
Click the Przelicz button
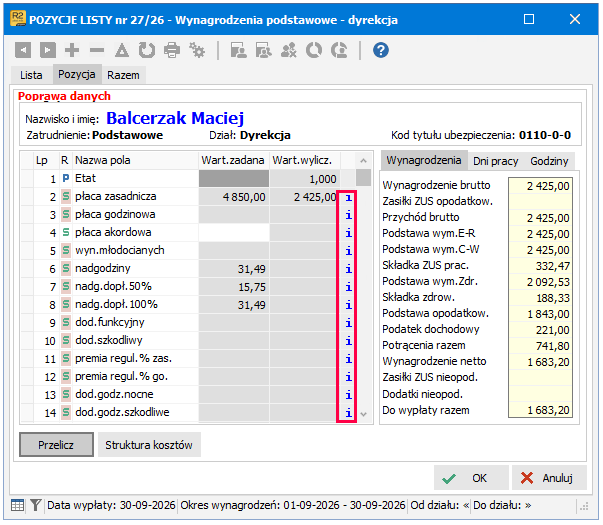56,445
